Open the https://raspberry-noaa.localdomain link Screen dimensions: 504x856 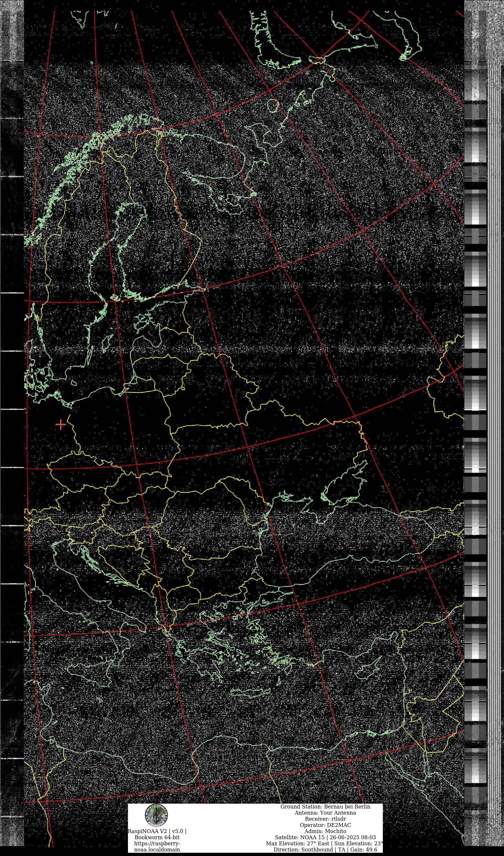[x=157, y=847]
